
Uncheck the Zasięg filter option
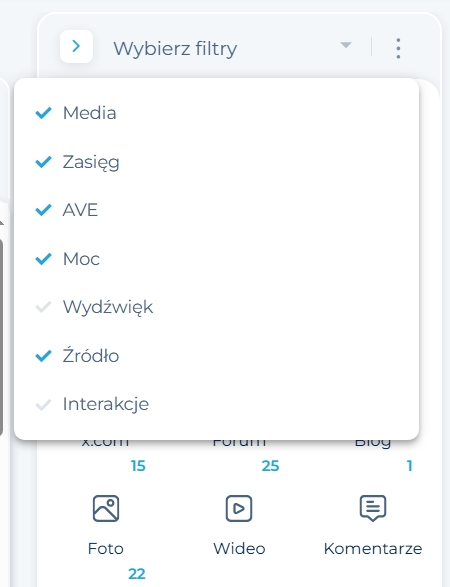coord(216,162)
